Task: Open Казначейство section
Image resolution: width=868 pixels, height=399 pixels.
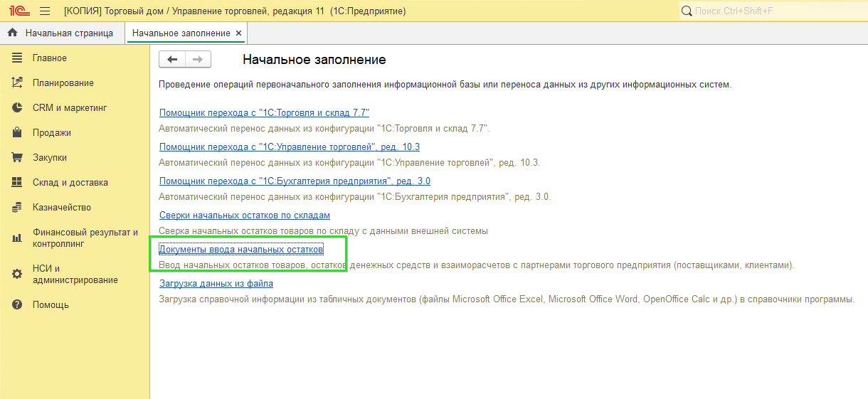Action: tap(61, 208)
